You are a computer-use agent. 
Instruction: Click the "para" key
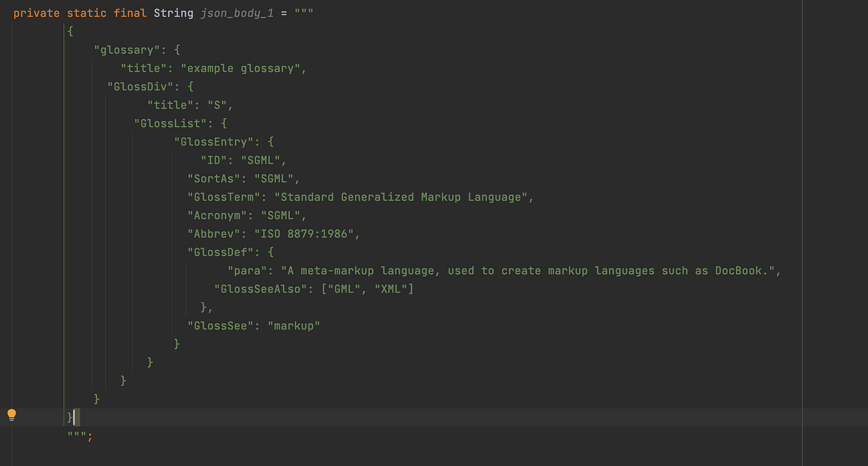point(247,271)
